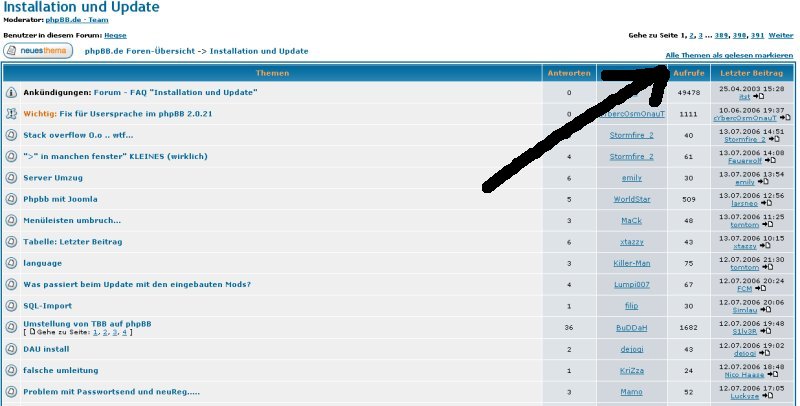
Task: Click 'Alle Themen als gelesen markieren' link
Action: (x=730, y=54)
